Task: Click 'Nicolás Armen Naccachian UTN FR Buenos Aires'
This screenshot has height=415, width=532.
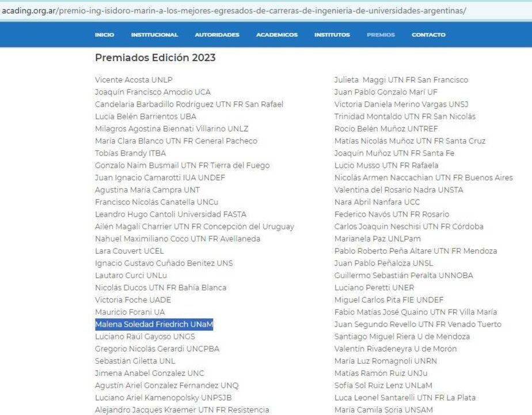Action: 423,178
